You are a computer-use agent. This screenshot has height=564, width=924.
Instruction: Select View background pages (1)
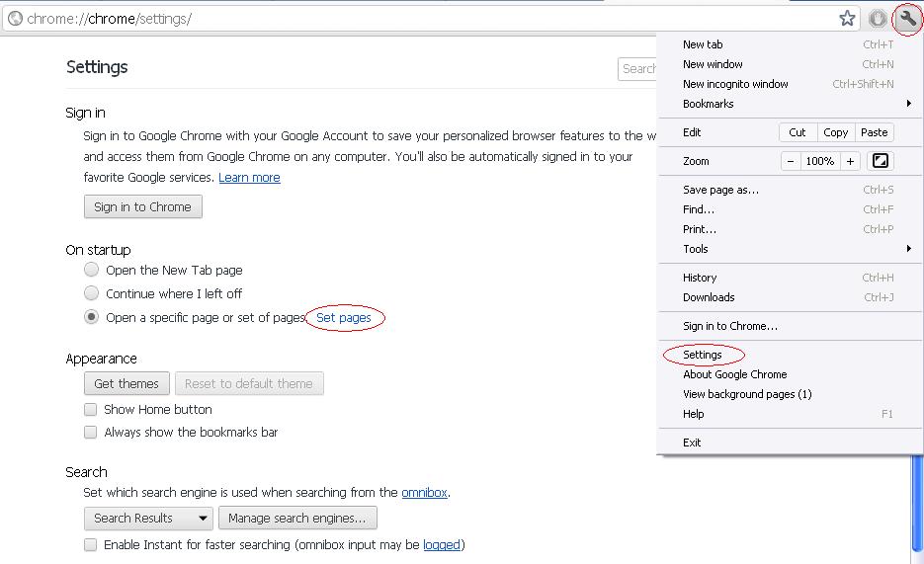click(790, 394)
